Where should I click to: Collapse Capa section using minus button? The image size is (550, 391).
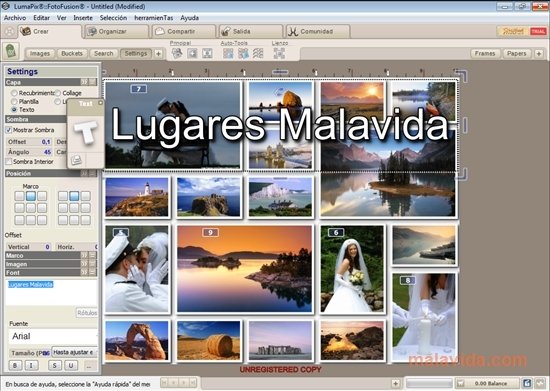click(x=93, y=82)
